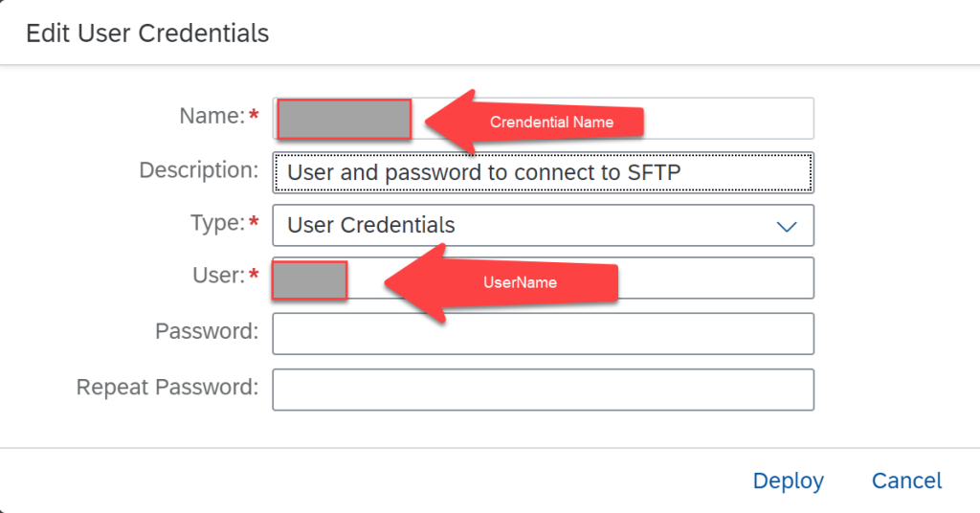This screenshot has width=980, height=513.
Task: Click the gray redacted box in User field
Action: coord(309,281)
